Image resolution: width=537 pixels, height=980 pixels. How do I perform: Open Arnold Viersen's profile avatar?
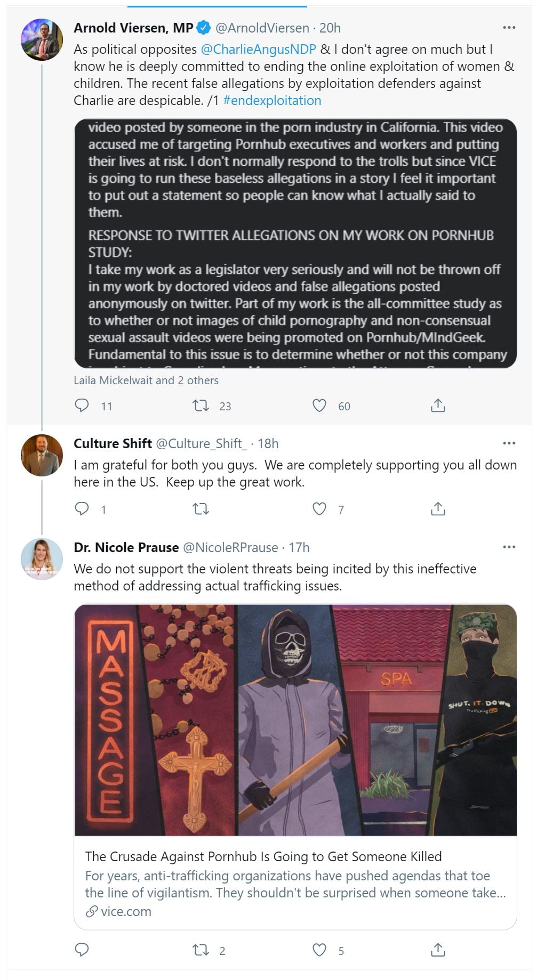[42, 40]
